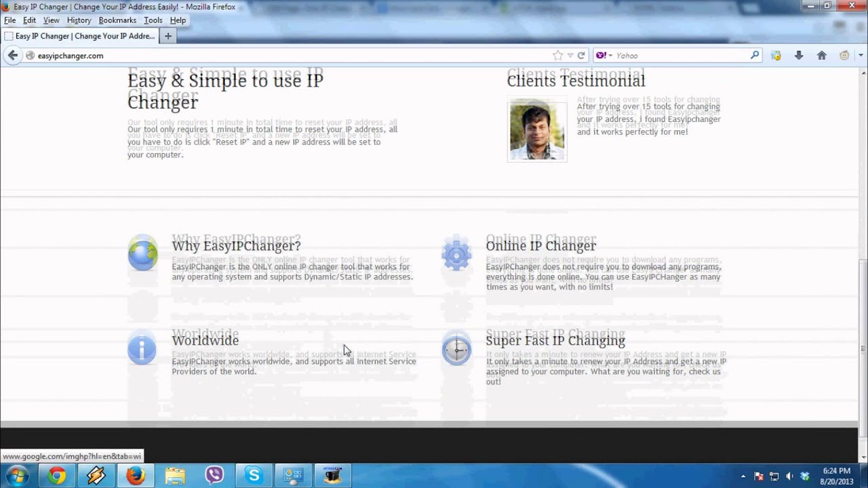Image resolution: width=868 pixels, height=488 pixels.
Task: Click the 'Super Fast IP Changing' heading
Action: click(x=555, y=340)
